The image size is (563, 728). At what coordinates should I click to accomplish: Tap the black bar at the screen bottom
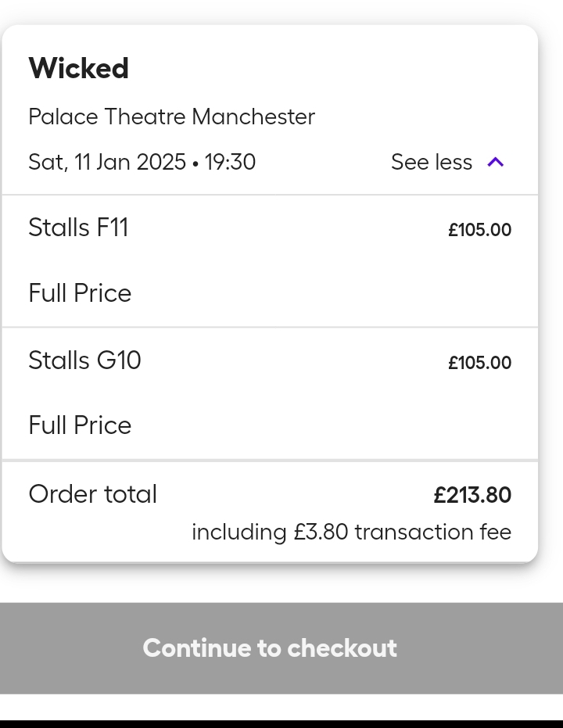(x=281, y=723)
